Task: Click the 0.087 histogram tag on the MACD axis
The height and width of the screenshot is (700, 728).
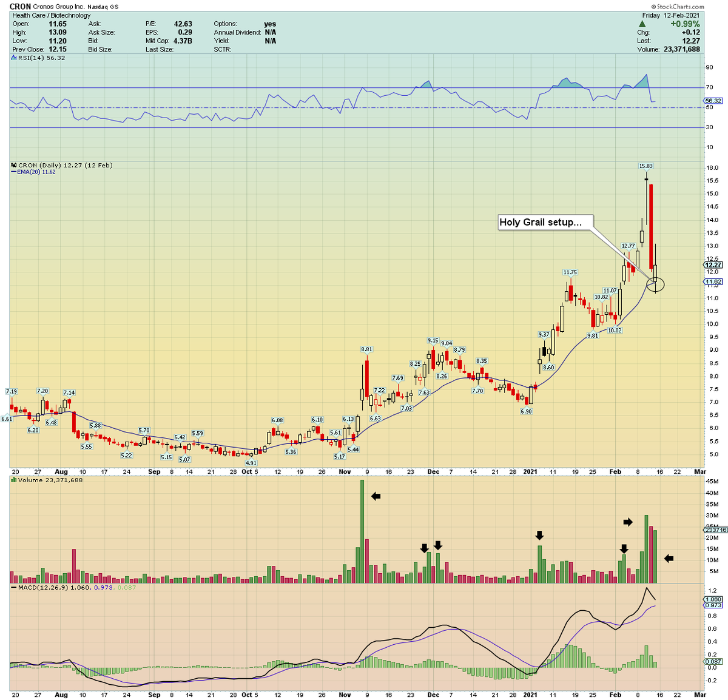Action: coord(713,661)
